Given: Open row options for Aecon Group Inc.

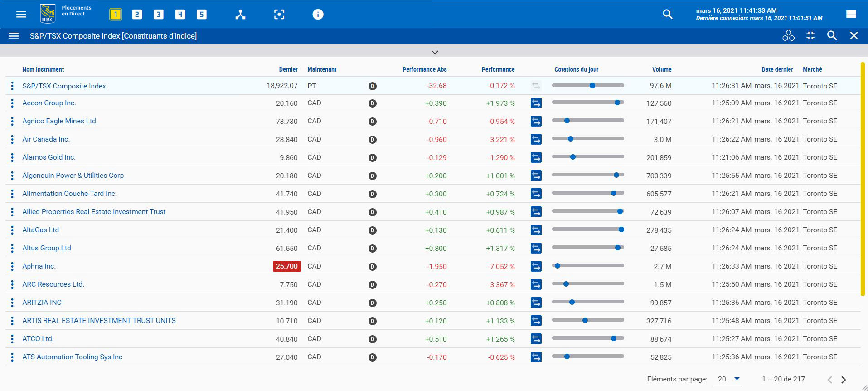Looking at the screenshot, I should pos(12,103).
